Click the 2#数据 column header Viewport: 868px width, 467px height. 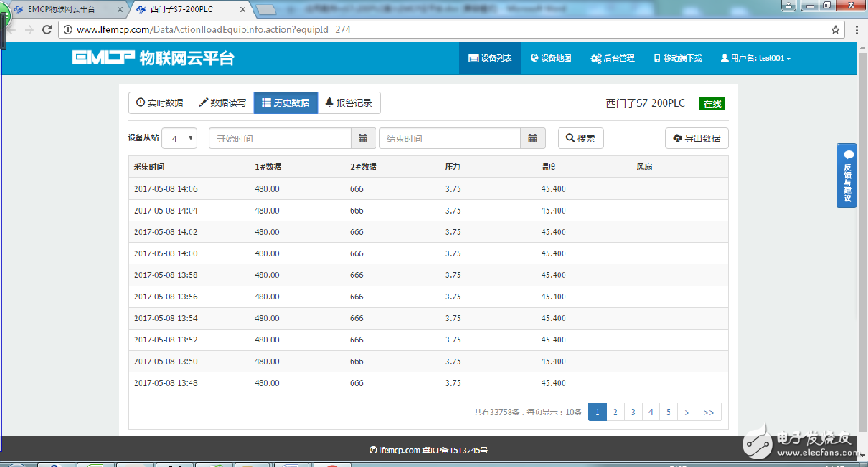(x=363, y=167)
